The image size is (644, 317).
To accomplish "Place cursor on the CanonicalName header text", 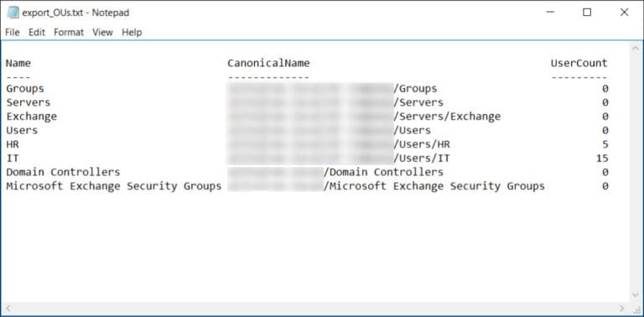I will 268,63.
